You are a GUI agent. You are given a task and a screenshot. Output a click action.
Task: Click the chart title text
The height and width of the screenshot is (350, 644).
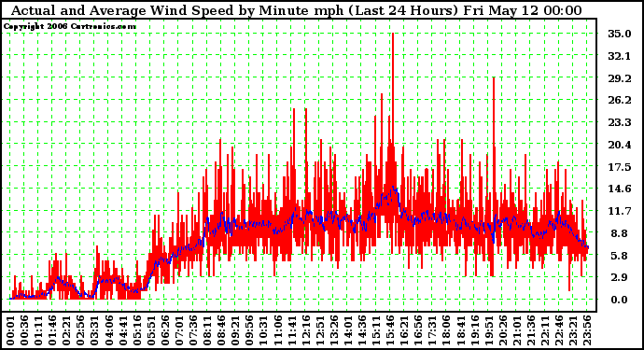(296, 10)
